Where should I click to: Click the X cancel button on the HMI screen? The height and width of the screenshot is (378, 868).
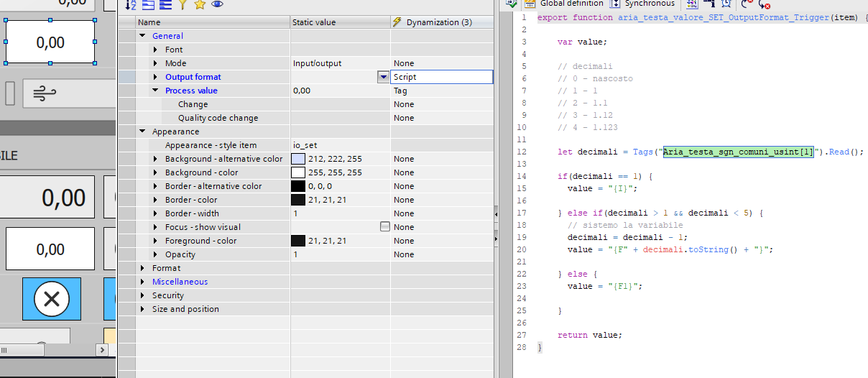pos(52,299)
